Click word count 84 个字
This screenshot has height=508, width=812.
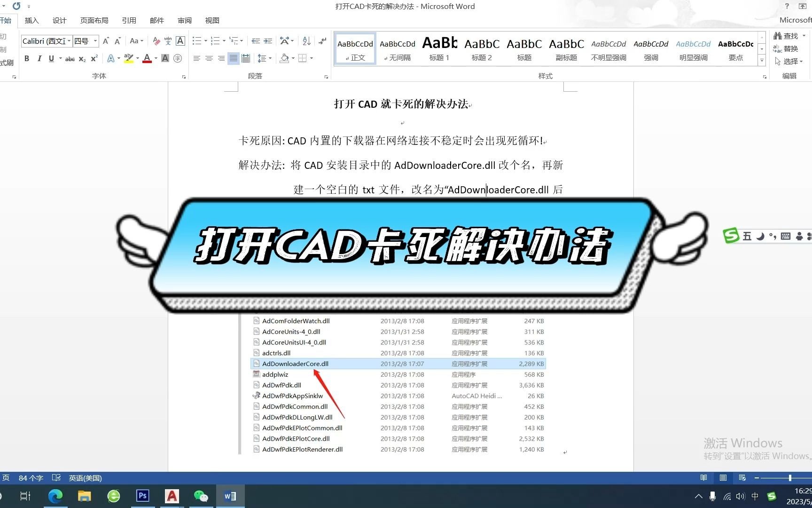(x=31, y=478)
